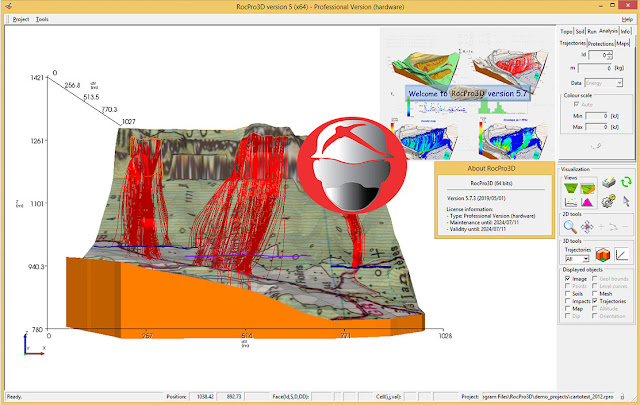Screen dimensions: 640x405
Task: Click the grayed apply checkmark icon
Action: 596,145
